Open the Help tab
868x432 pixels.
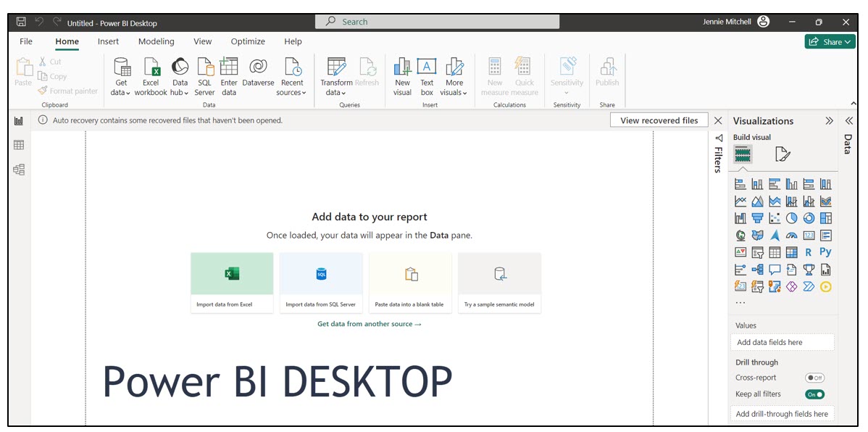coord(293,41)
